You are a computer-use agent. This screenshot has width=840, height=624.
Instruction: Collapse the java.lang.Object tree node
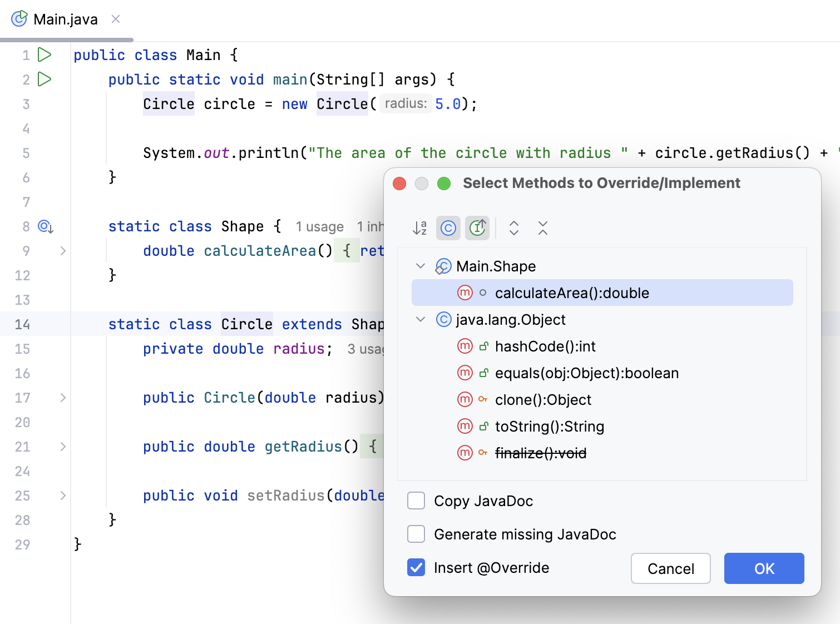421,319
